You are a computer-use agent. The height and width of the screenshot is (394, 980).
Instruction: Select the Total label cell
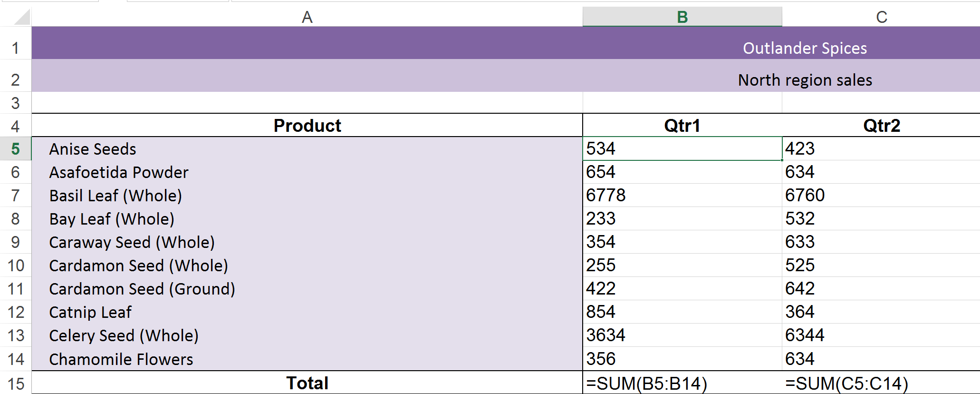[307, 383]
